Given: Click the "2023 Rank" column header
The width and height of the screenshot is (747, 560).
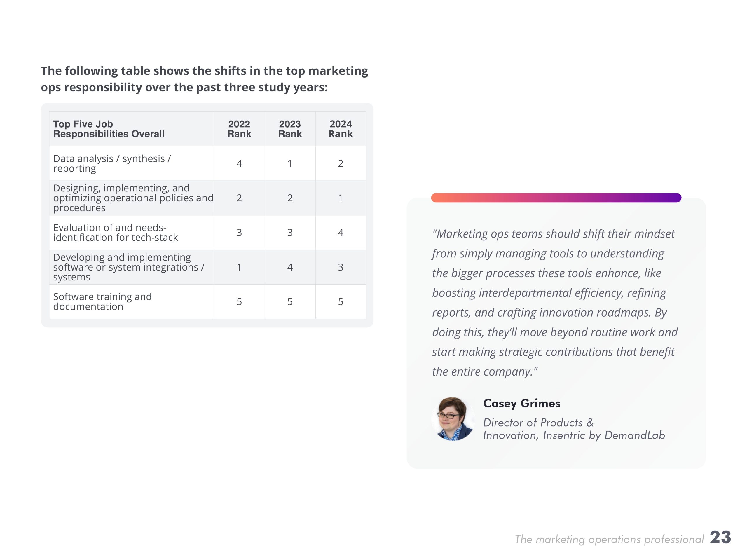Looking at the screenshot, I should tap(290, 129).
